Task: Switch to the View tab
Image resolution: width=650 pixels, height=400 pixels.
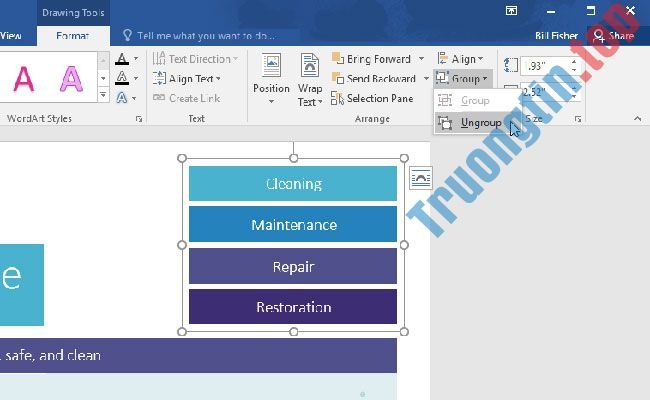Action: [x=11, y=36]
